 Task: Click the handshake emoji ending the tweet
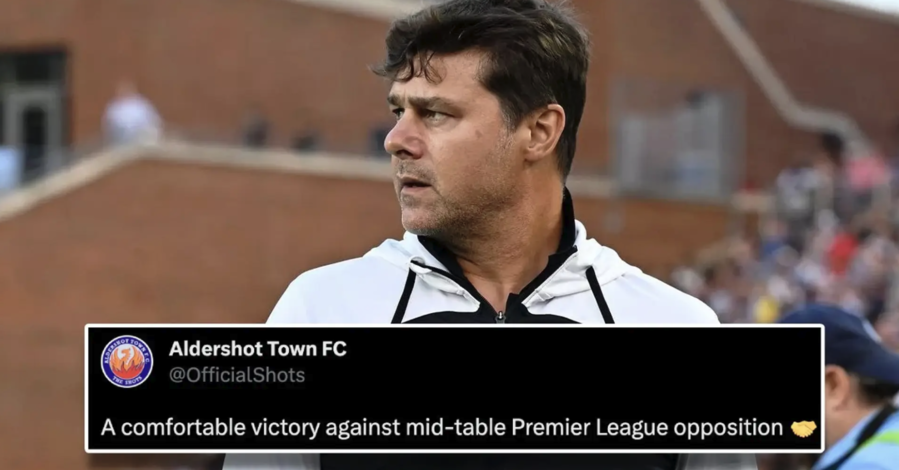pyautogui.click(x=803, y=428)
